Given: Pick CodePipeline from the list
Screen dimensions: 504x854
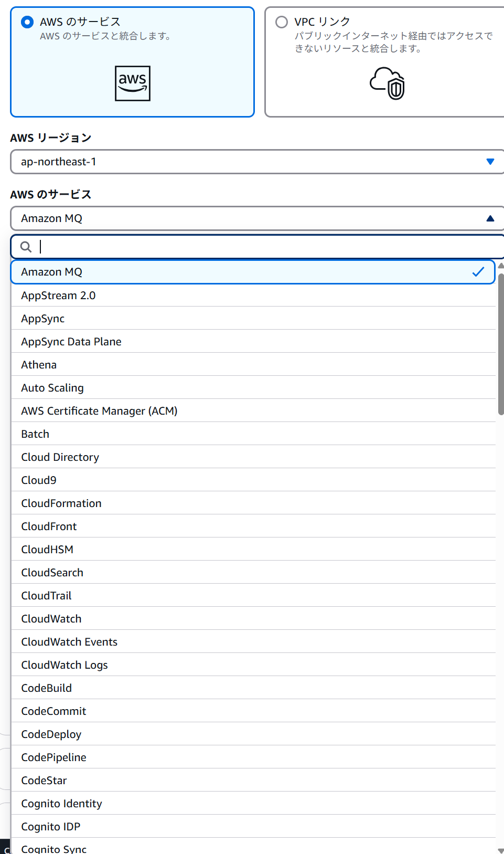Looking at the screenshot, I should tap(253, 757).
